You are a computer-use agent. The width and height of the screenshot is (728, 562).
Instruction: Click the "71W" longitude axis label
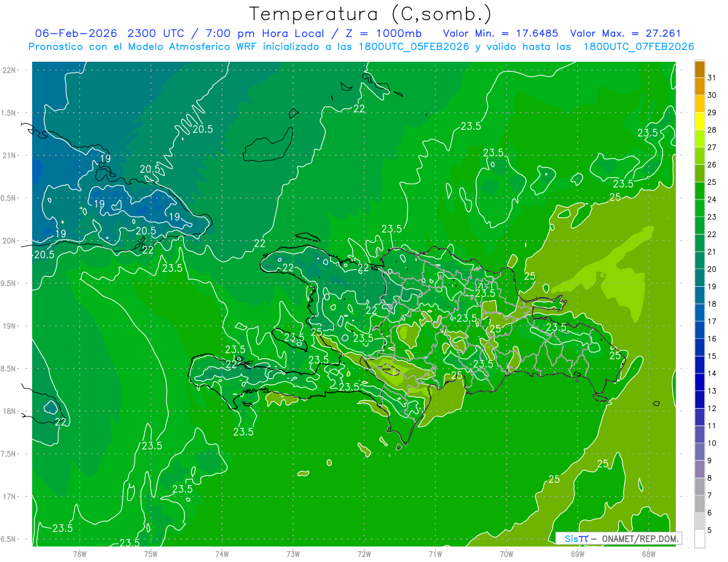[x=435, y=554]
